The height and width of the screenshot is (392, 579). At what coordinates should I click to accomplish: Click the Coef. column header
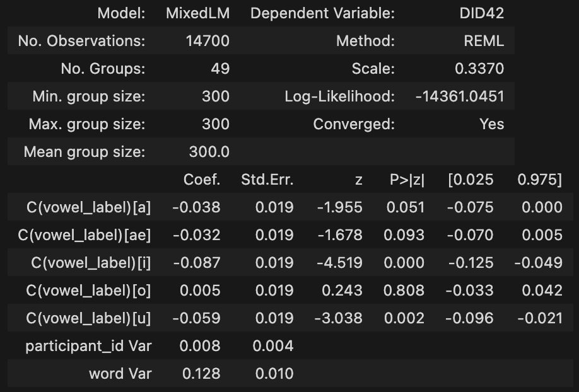[x=202, y=180]
